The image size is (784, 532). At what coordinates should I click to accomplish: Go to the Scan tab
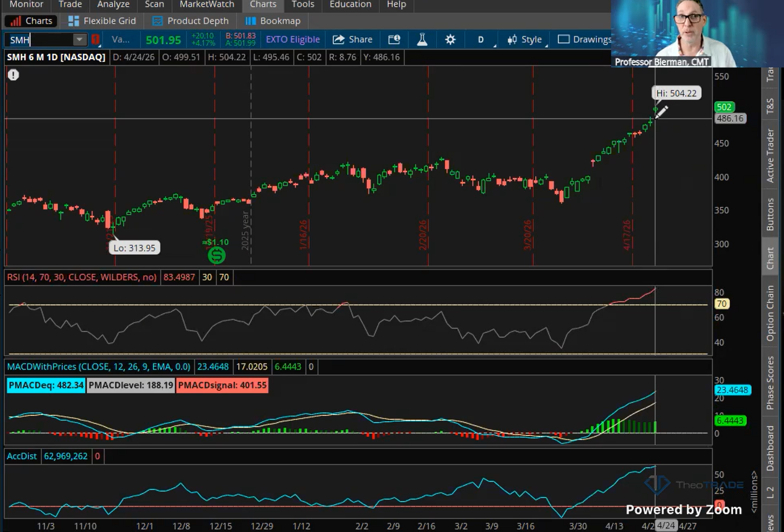(x=154, y=4)
